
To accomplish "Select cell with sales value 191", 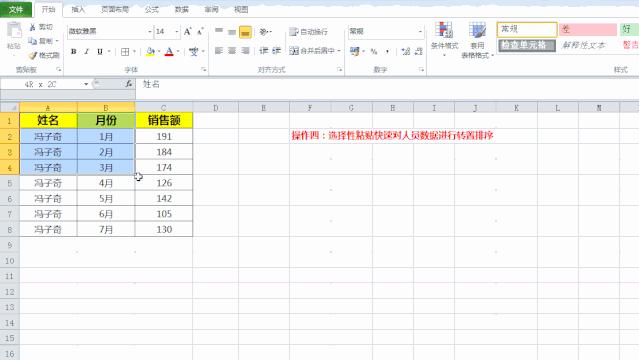I will [164, 137].
